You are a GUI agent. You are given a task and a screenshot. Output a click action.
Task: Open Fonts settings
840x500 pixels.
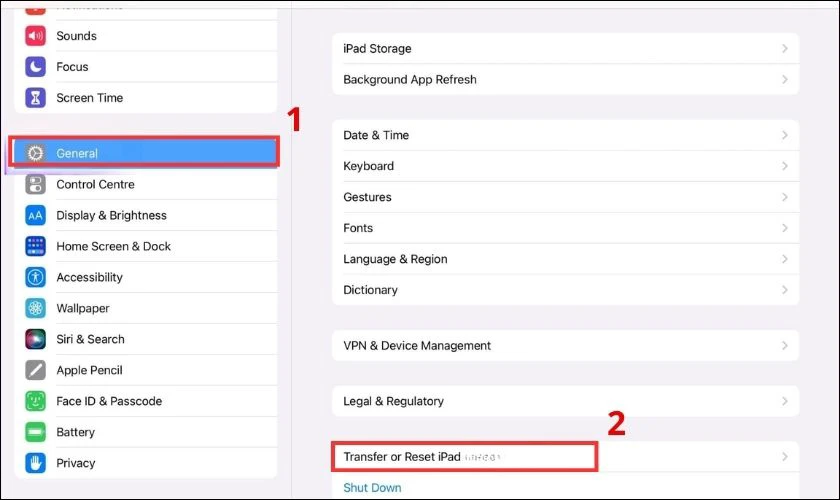pyautogui.click(x=566, y=228)
